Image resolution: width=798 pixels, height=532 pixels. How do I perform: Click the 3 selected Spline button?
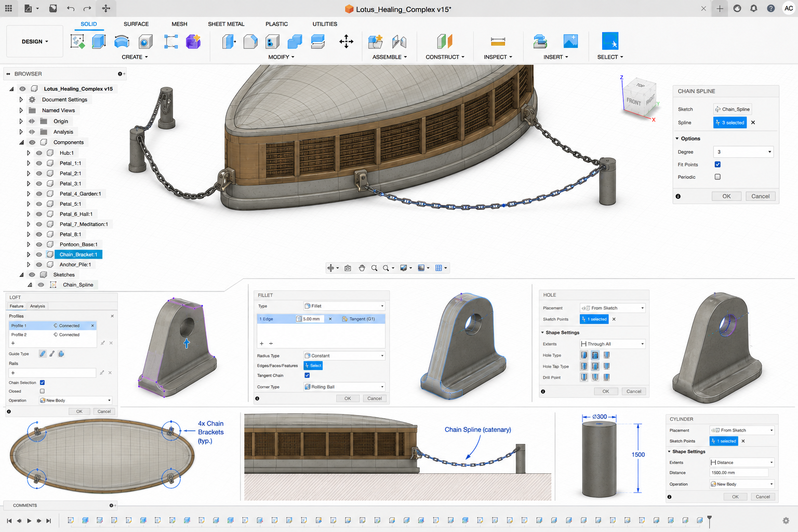(730, 123)
